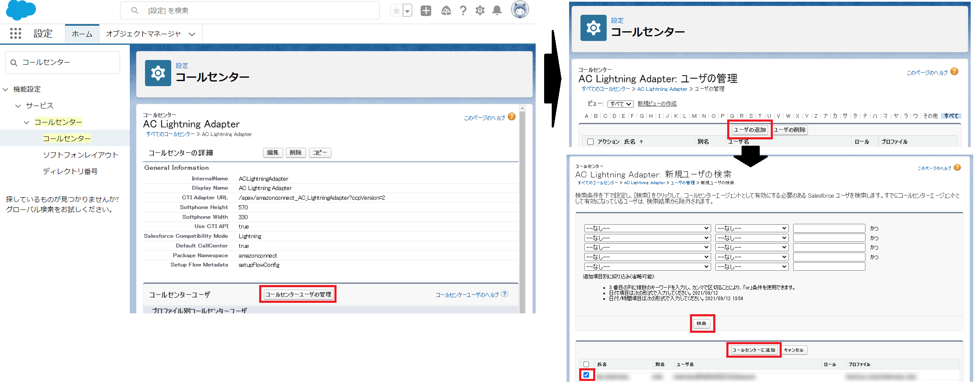Screen dimensions: 980x386
Task: Click the キャンセル button
Action: point(794,350)
